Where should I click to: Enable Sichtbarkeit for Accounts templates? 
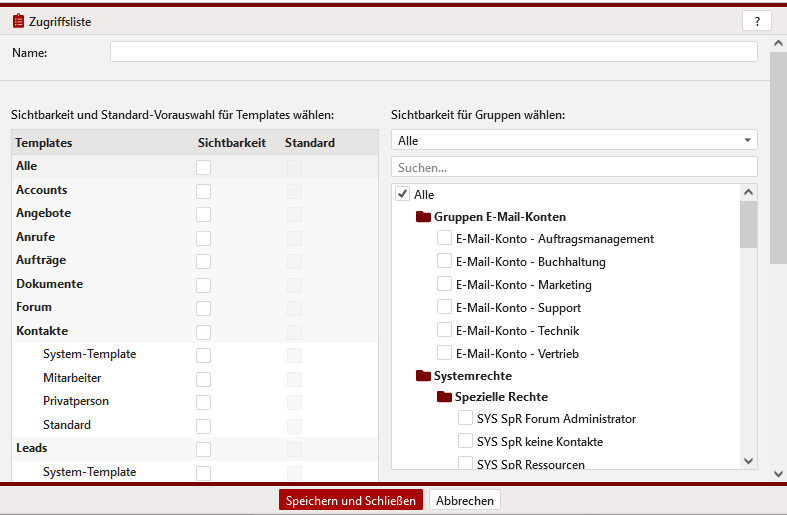pyautogui.click(x=203, y=191)
